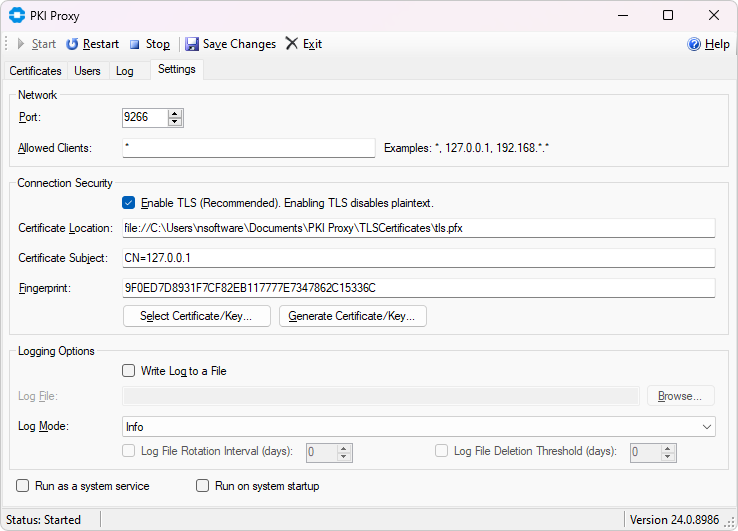Image resolution: width=738 pixels, height=531 pixels.
Task: Click the greyed-out Start play icon
Action: coord(21,44)
